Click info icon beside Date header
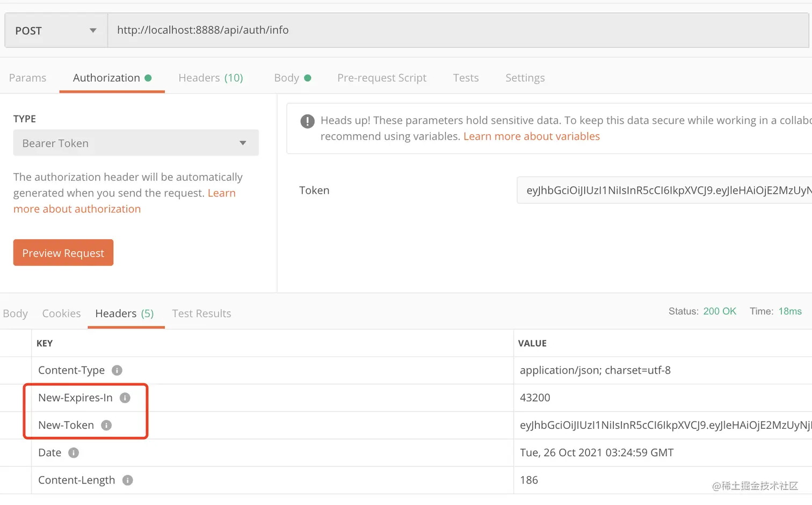812x505 pixels. pos(74,453)
